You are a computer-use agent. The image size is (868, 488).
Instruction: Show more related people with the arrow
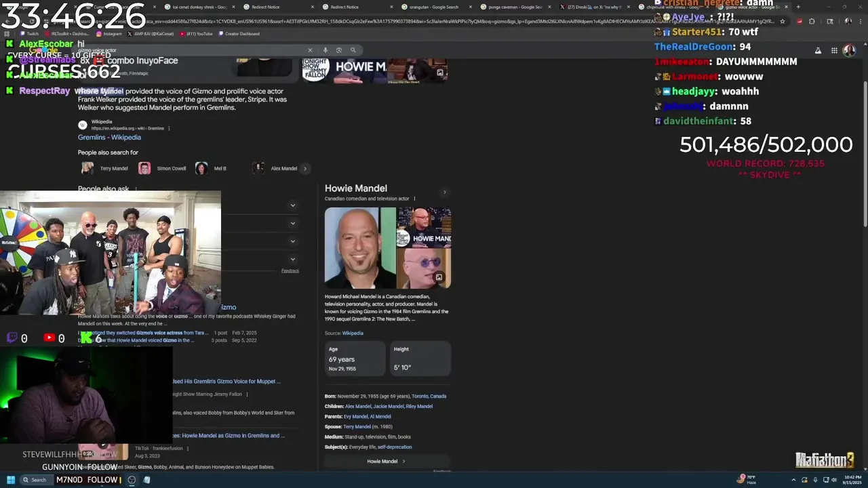305,168
